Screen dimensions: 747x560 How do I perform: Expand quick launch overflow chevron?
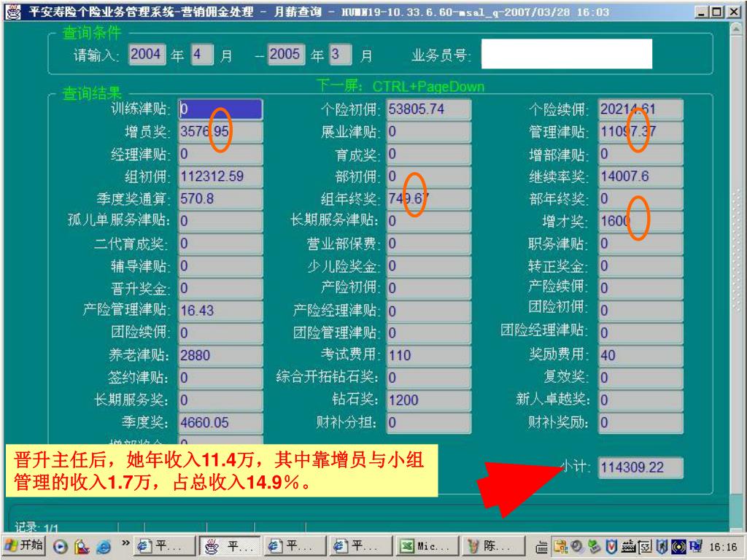click(125, 542)
